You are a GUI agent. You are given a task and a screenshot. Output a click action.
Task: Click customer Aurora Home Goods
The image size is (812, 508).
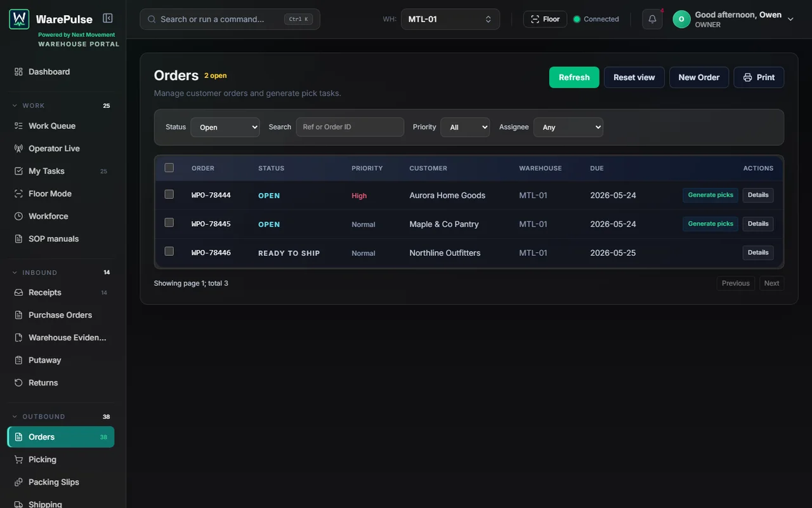click(x=447, y=196)
